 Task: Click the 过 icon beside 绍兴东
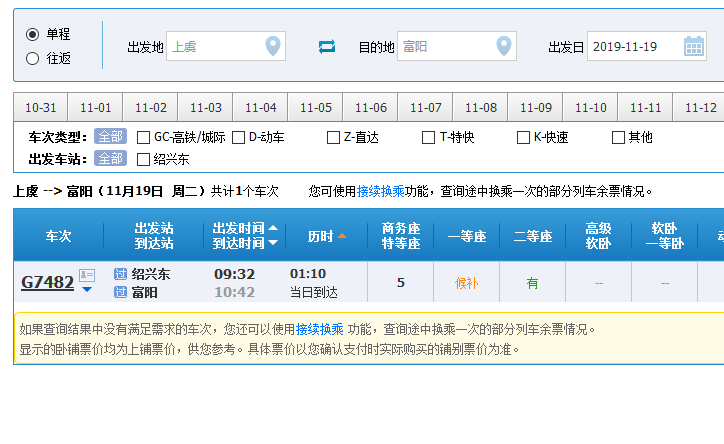121,274
